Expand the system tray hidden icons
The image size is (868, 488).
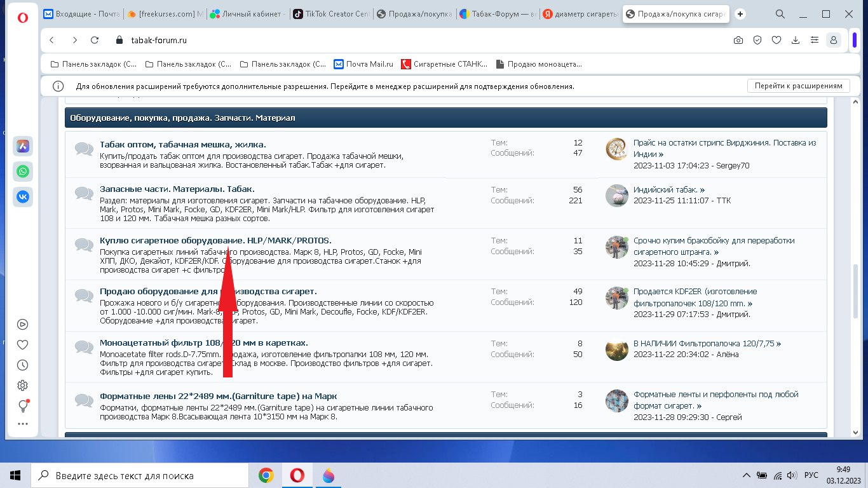[747, 475]
